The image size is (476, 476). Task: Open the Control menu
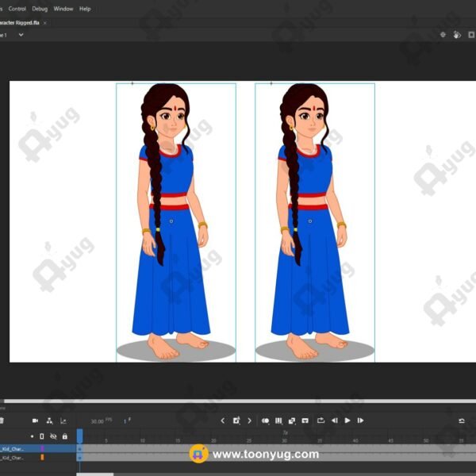[17, 9]
